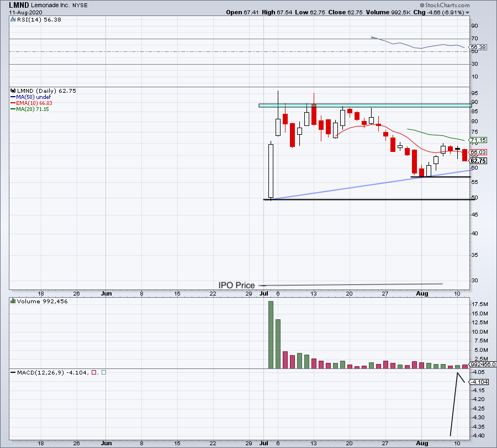Screen dimensions: 497x448
Task: Click the Volume bars icon in volume panel
Action: click(x=13, y=301)
